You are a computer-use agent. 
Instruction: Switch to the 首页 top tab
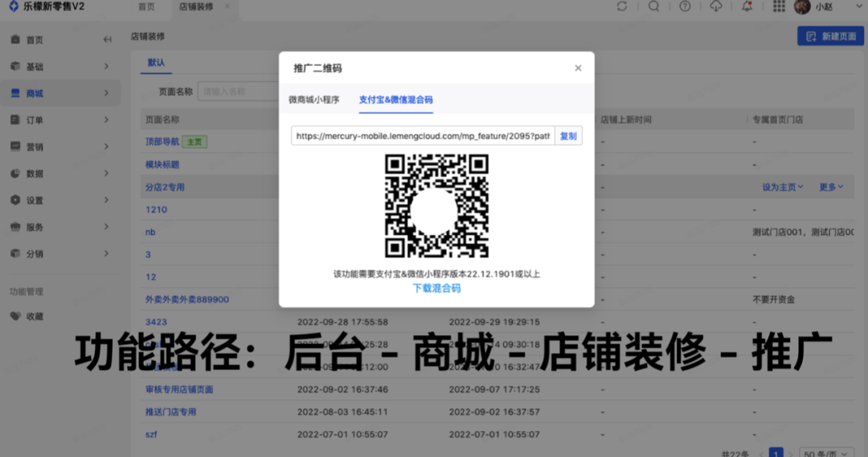[x=147, y=6]
